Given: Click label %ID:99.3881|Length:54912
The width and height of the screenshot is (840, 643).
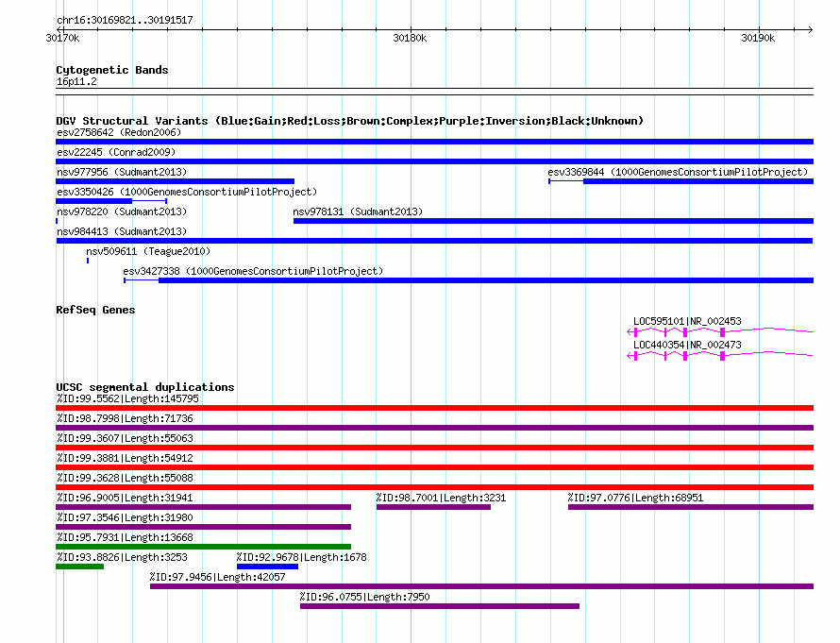Looking at the screenshot, I should click(125, 458).
